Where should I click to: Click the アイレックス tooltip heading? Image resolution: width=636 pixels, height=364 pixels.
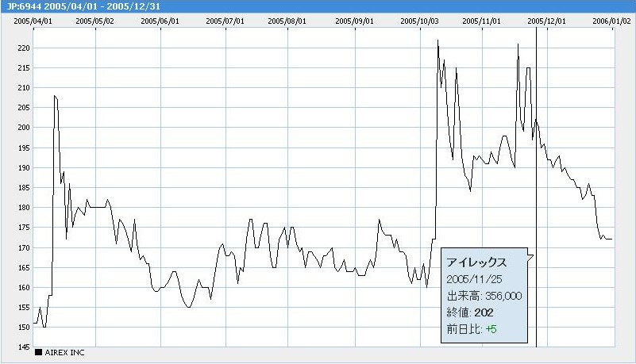tap(476, 262)
